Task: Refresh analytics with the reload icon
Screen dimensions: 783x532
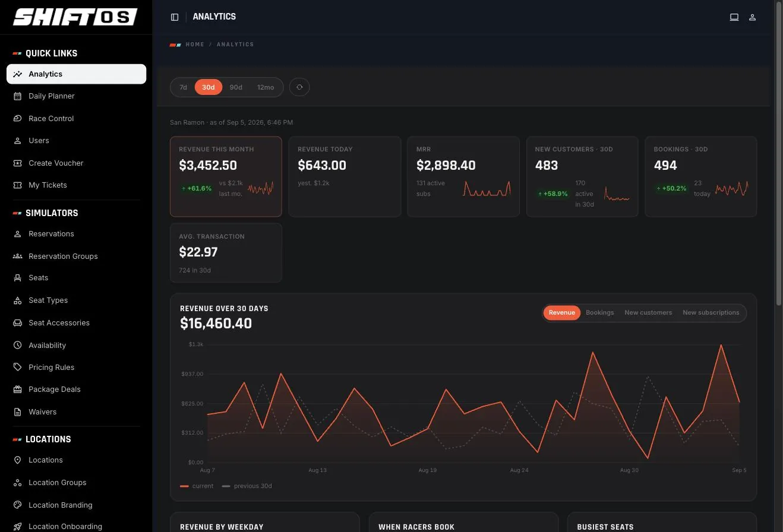Action: click(299, 87)
